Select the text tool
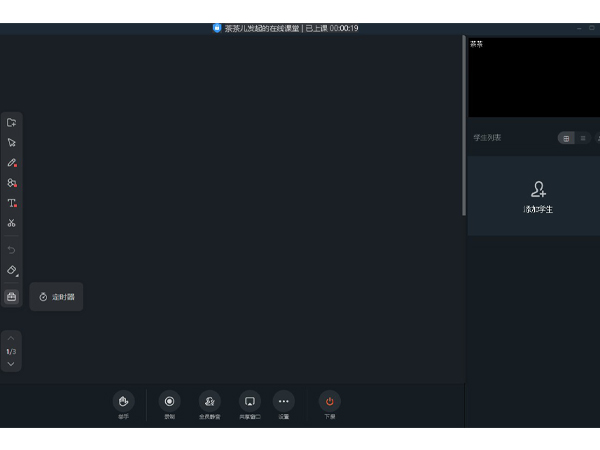This screenshot has width=600, height=450. tap(11, 203)
